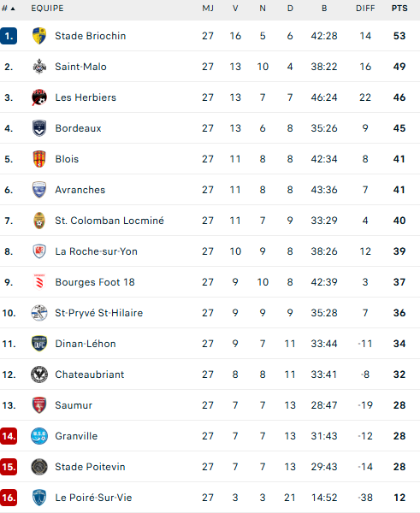Image resolution: width=420 pixels, height=513 pixels.
Task: Click the Stade Briochin club crest
Action: [x=39, y=36]
